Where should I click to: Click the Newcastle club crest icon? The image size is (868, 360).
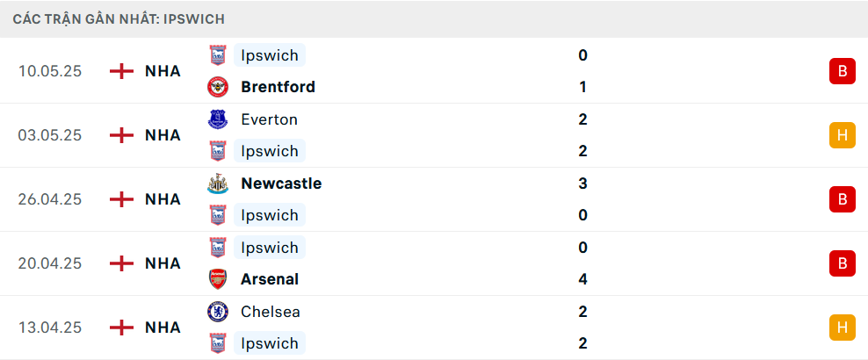(x=218, y=184)
